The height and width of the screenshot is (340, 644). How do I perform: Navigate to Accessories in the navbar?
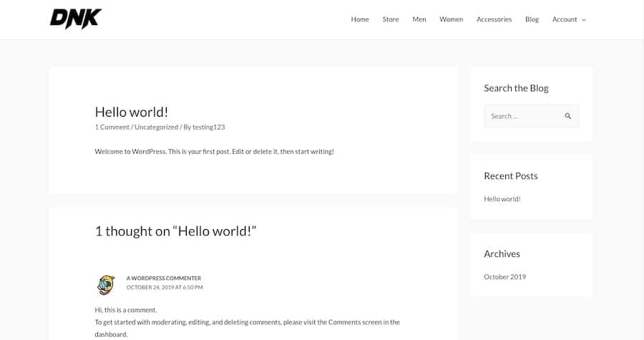click(494, 19)
